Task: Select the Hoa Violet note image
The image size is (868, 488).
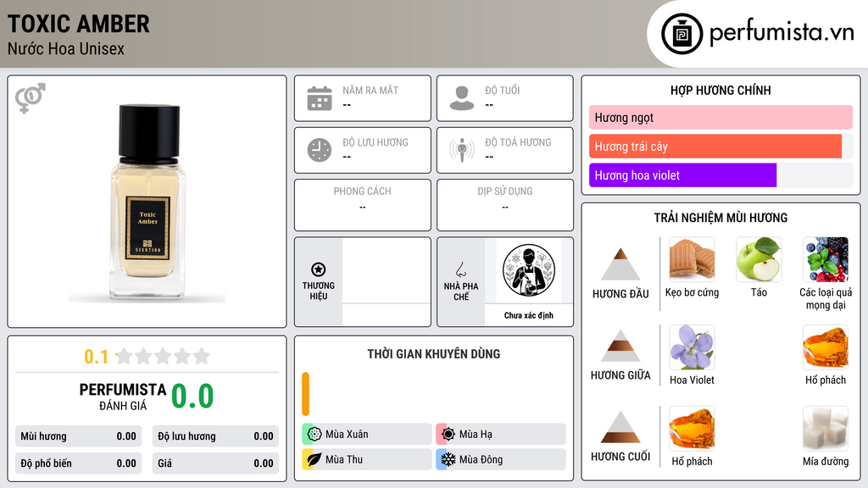Action: pyautogui.click(x=692, y=347)
